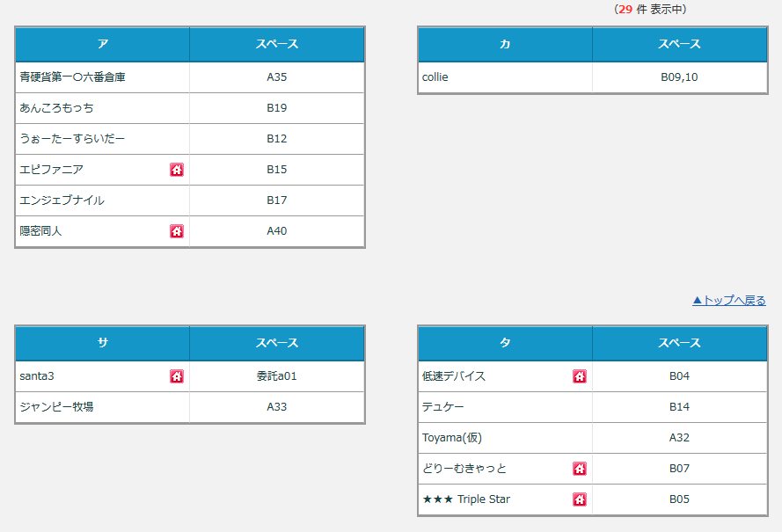Click the space cell A32
Viewport: 782px width, 532px height.
click(x=679, y=438)
